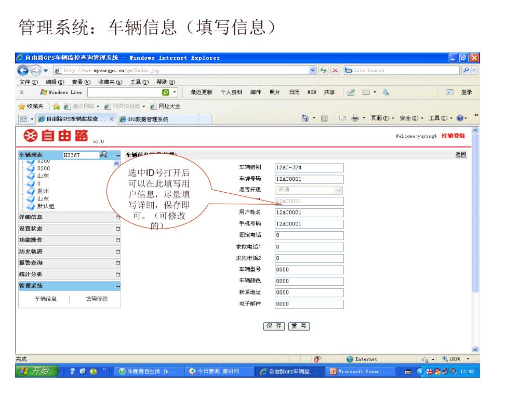Click the 车辆组别 input field
Viewport: 532px width, 399px height.
click(309, 168)
